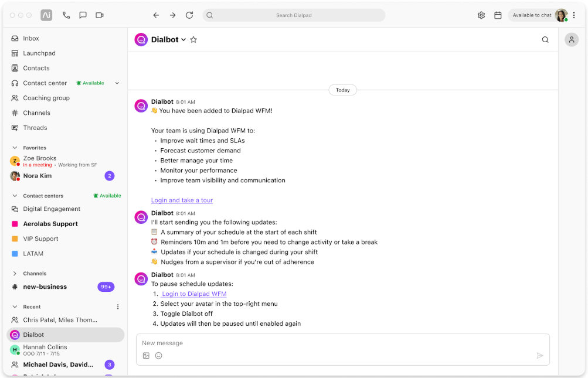The image size is (588, 378).
Task: Open settings gear icon
Action: pos(481,15)
